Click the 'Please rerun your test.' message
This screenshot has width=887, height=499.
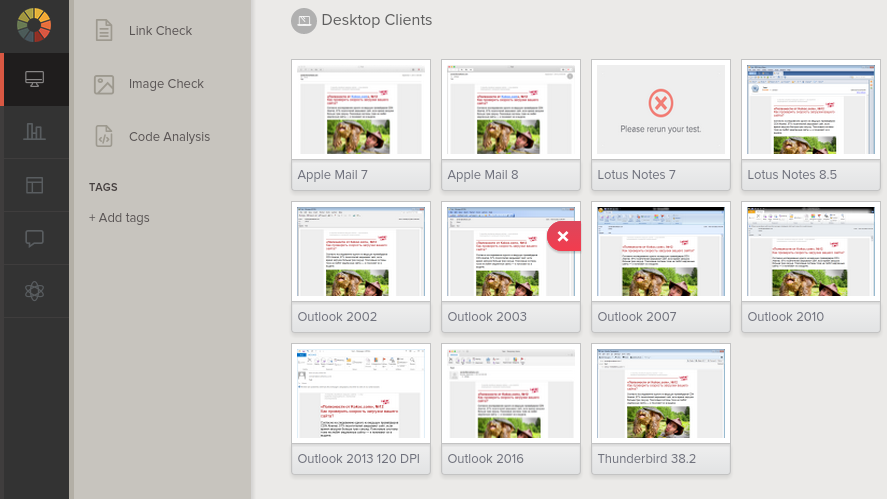tap(661, 129)
